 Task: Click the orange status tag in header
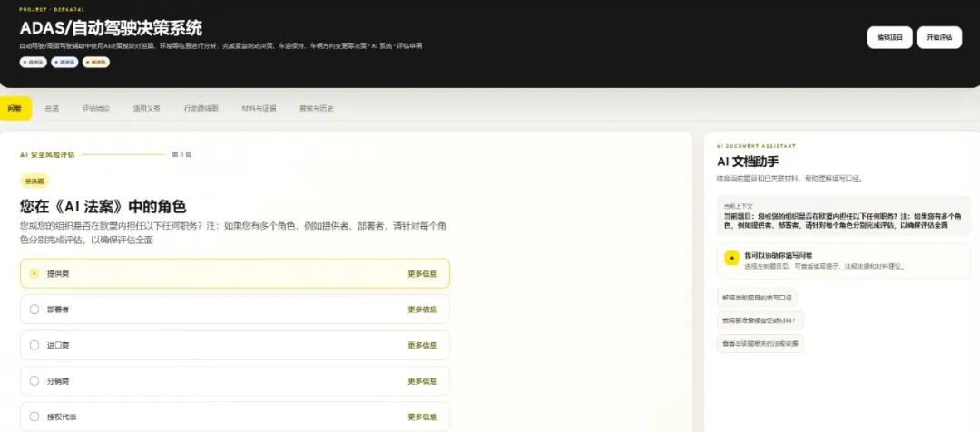pyautogui.click(x=96, y=62)
